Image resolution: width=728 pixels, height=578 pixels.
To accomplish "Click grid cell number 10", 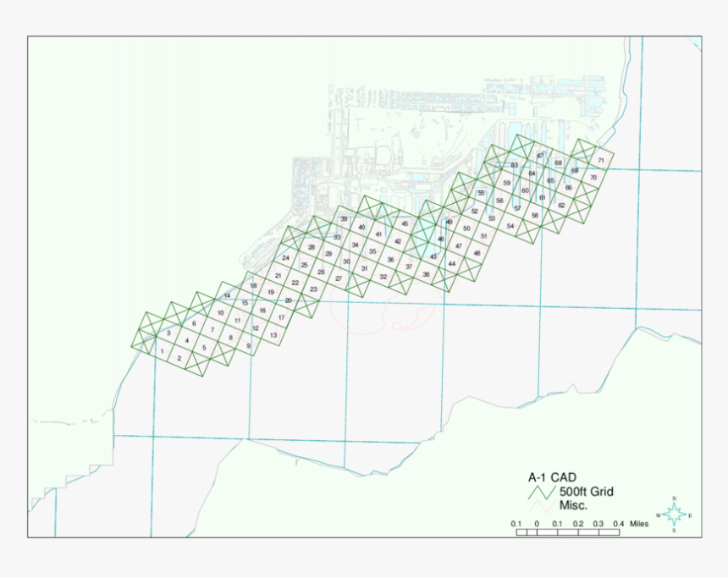I will 221,313.
